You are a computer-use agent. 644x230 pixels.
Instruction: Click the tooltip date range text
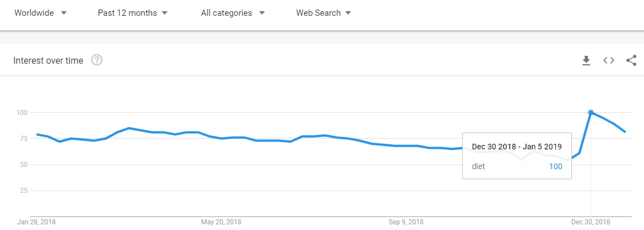click(517, 147)
